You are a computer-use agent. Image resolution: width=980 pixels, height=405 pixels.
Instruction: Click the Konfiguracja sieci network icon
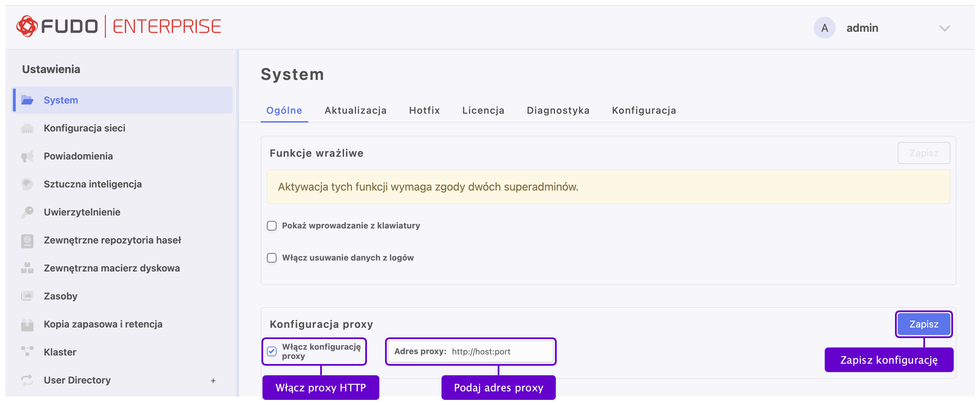pyautogui.click(x=27, y=128)
